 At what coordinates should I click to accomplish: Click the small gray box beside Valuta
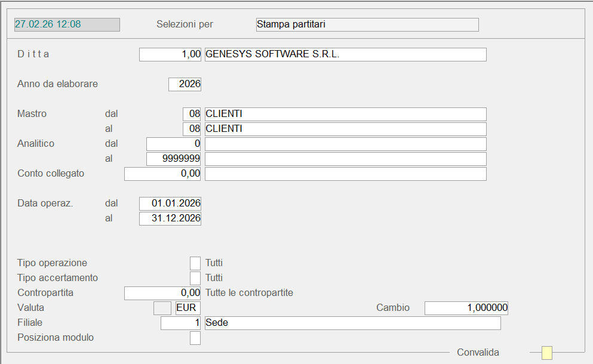point(162,308)
